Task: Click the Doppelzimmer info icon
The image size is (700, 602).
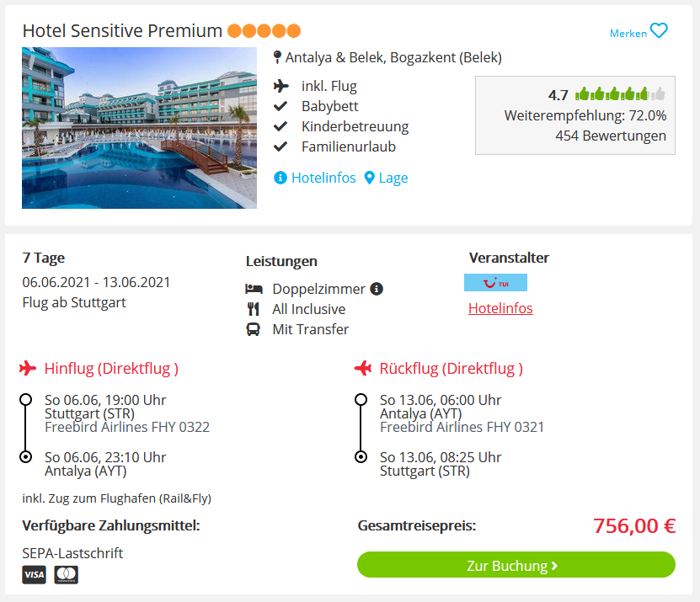Action: click(x=377, y=289)
